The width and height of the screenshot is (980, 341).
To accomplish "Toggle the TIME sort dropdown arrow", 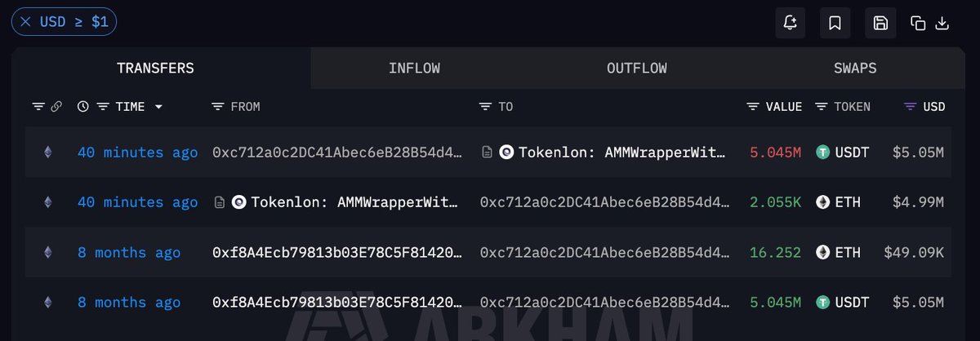I will point(158,107).
